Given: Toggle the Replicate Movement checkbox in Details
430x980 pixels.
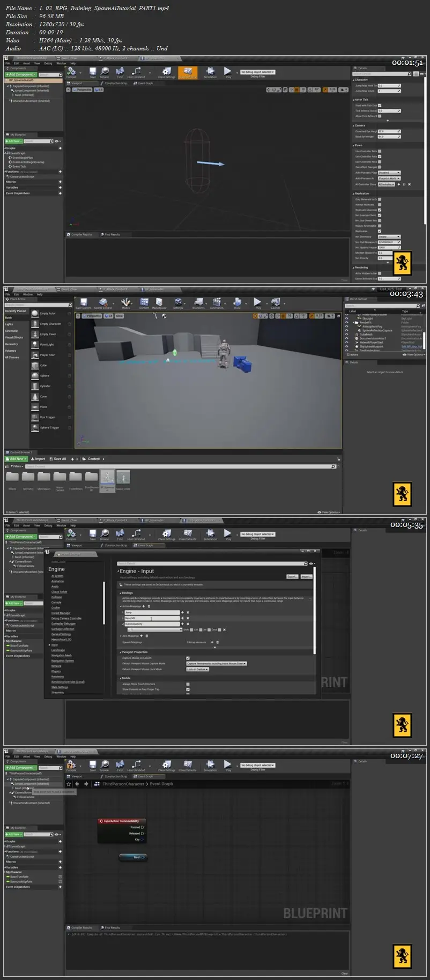Looking at the screenshot, I should [x=380, y=210].
